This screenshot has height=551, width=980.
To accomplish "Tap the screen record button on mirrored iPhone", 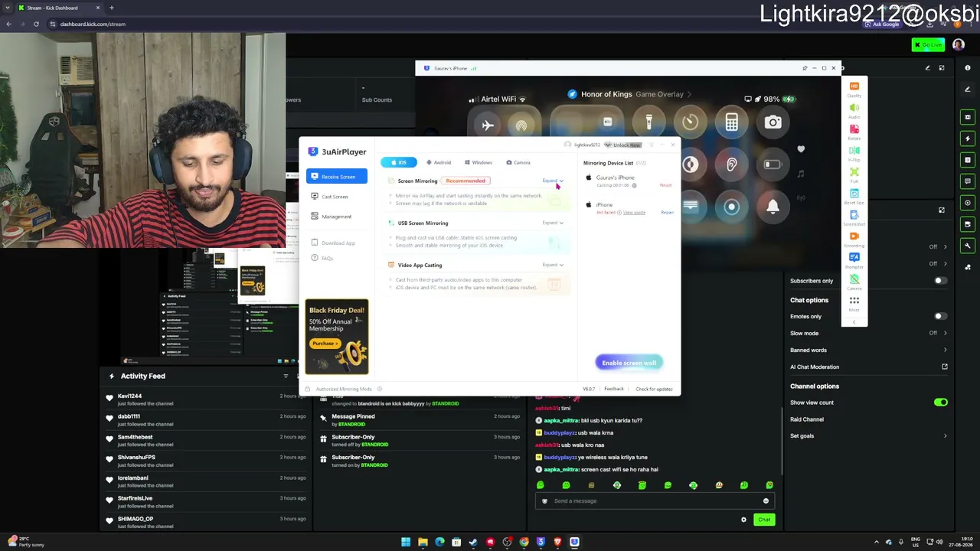I will click(732, 207).
